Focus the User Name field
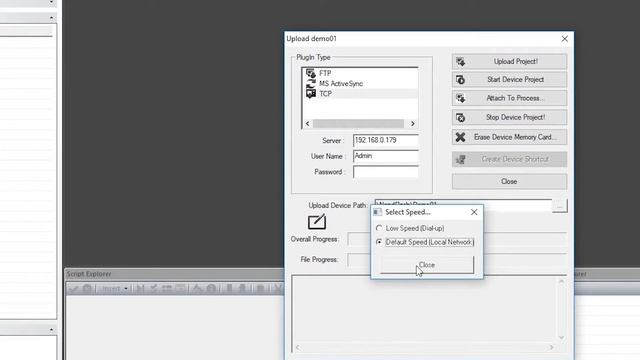This screenshot has height=360, width=640. point(385,156)
